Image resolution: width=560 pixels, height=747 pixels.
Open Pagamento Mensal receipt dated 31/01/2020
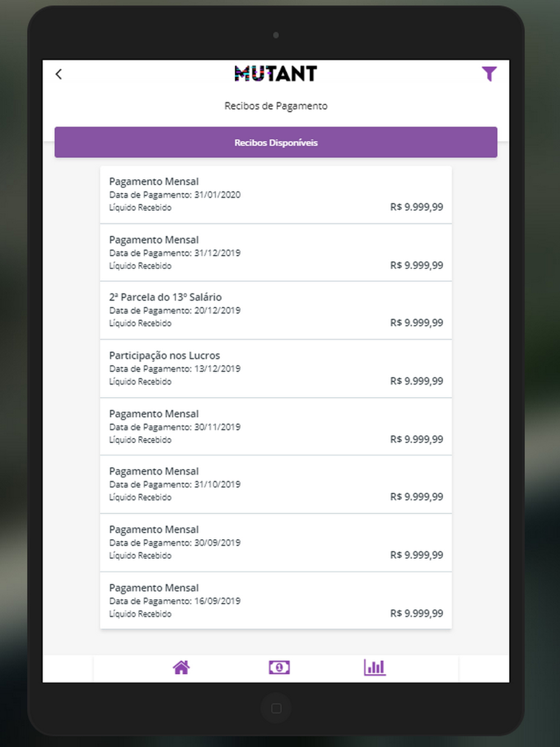[276, 194]
